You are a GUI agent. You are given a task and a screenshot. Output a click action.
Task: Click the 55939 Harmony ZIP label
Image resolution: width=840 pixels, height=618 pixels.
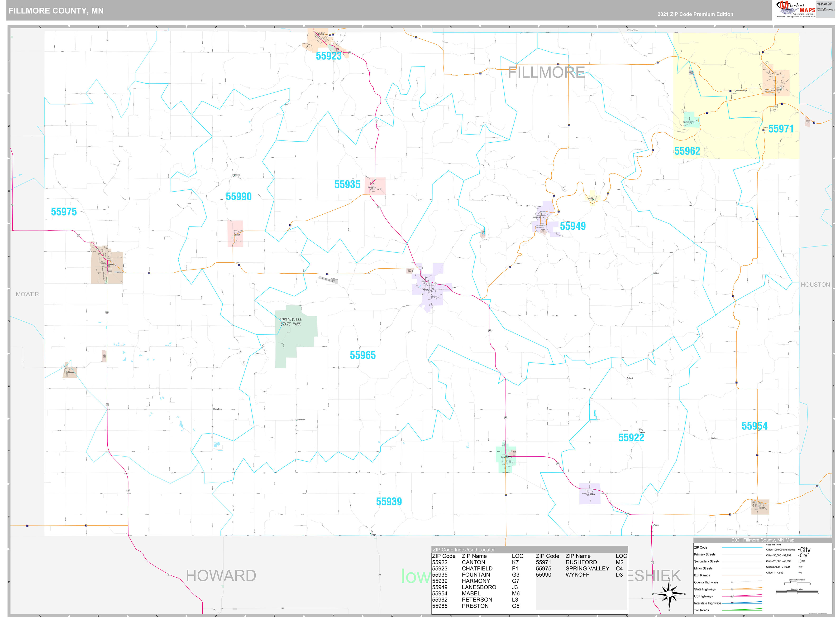click(389, 501)
